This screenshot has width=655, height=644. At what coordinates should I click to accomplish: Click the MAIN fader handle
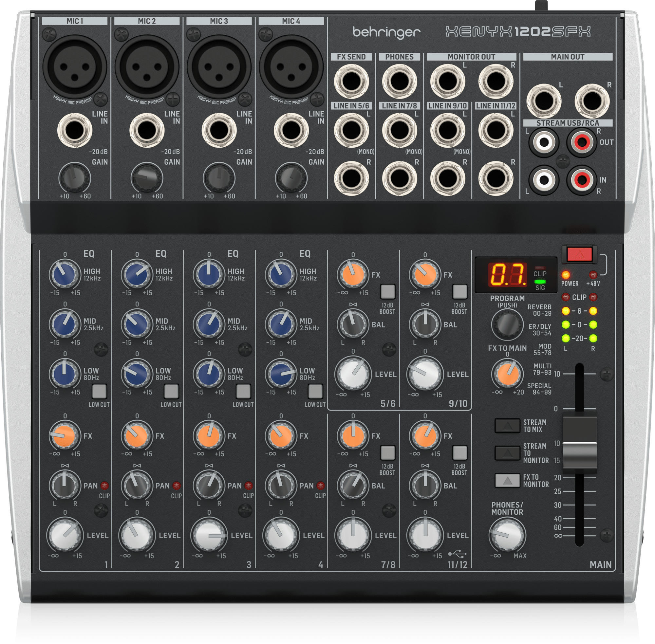pyautogui.click(x=580, y=443)
